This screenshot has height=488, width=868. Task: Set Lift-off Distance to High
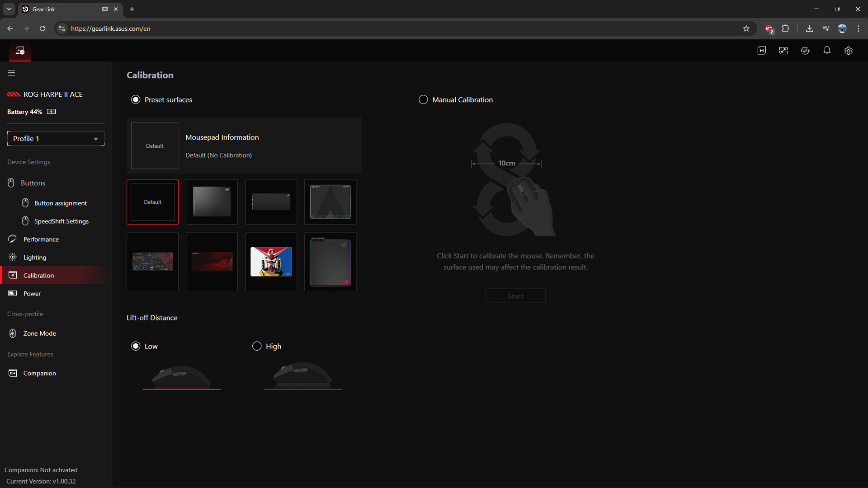click(256, 346)
